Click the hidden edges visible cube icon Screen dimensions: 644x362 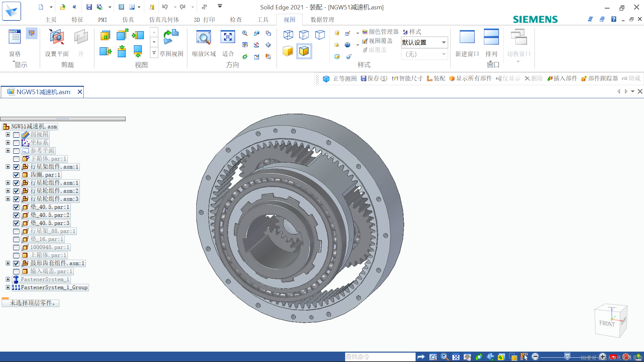click(304, 35)
